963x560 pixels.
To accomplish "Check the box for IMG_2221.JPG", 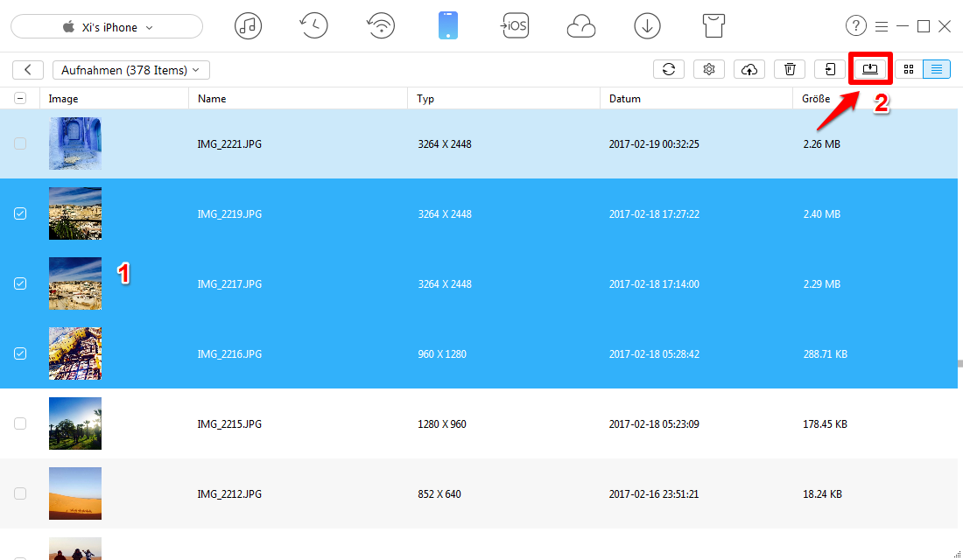I will coord(20,143).
